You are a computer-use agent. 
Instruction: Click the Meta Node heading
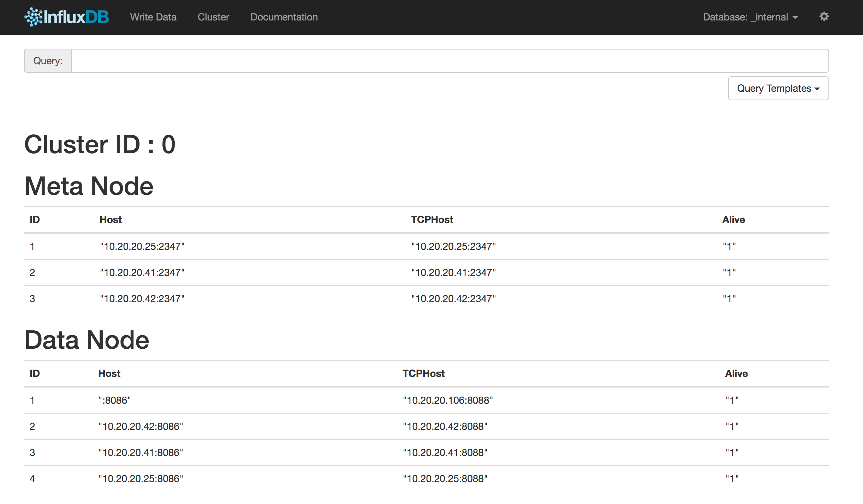[89, 186]
